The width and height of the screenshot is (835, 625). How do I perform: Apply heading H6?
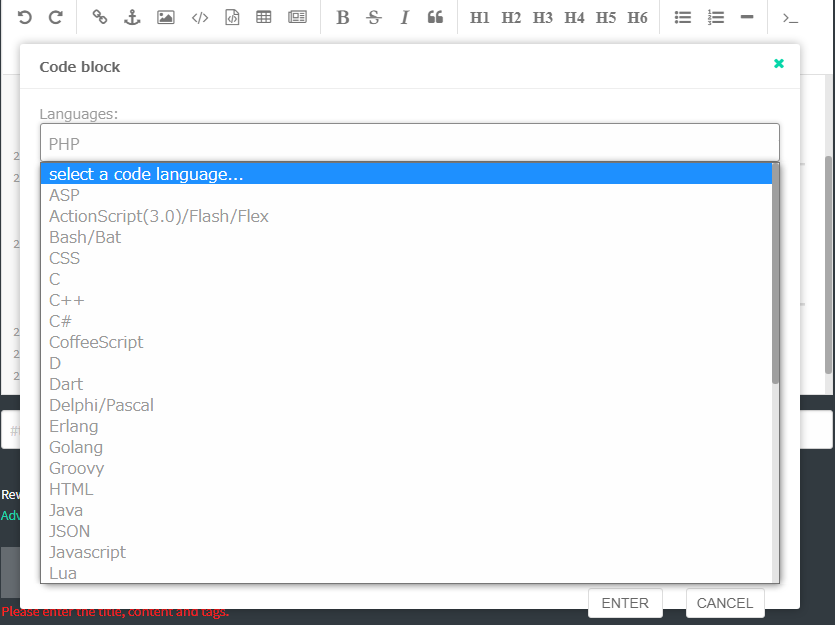click(637, 18)
